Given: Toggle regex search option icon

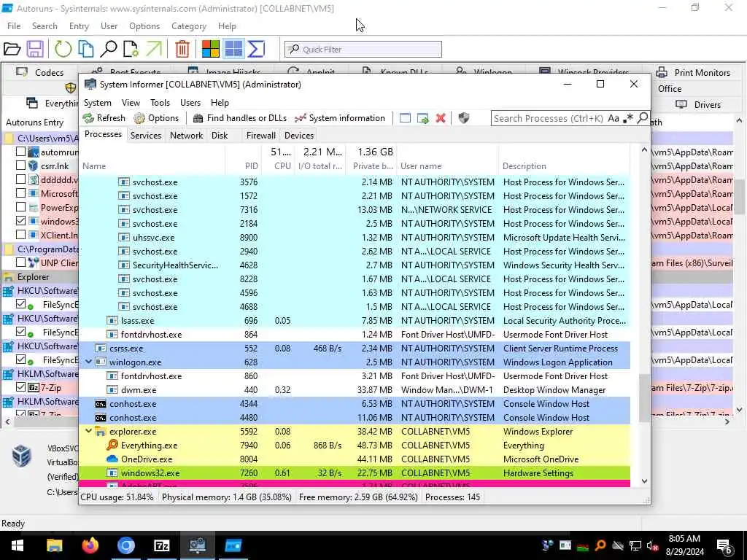Looking at the screenshot, I should pyautogui.click(x=628, y=118).
